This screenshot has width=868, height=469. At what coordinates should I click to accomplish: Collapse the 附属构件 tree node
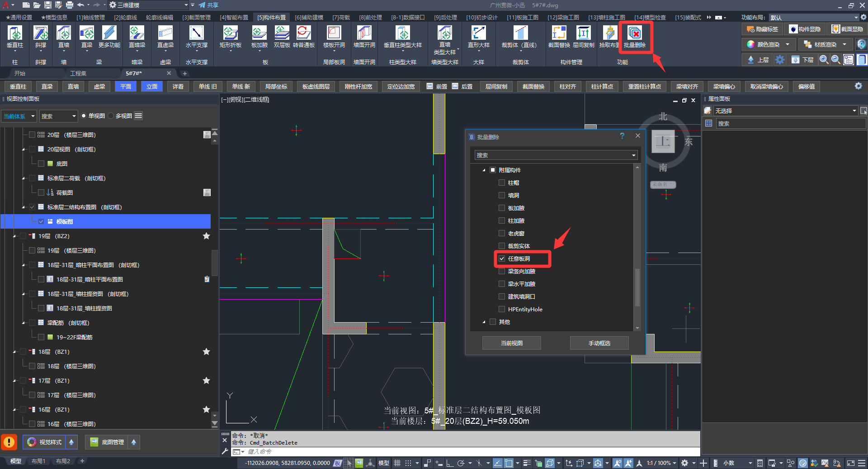(484, 170)
